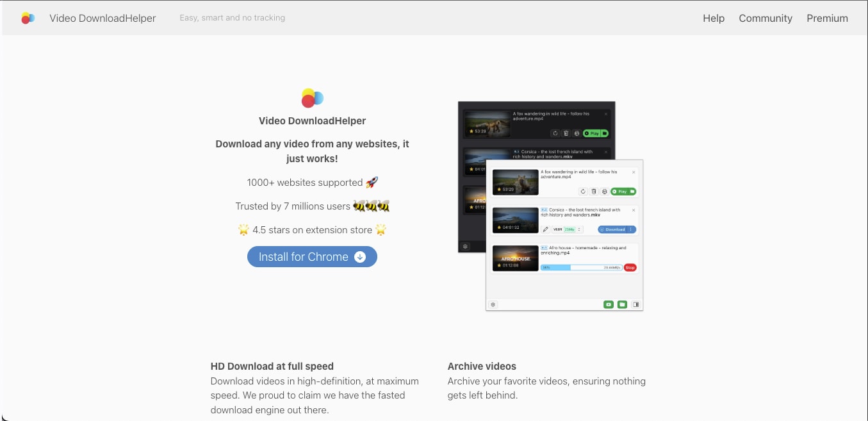Click the Install for Chrome button
The width and height of the screenshot is (868, 421).
(x=312, y=256)
